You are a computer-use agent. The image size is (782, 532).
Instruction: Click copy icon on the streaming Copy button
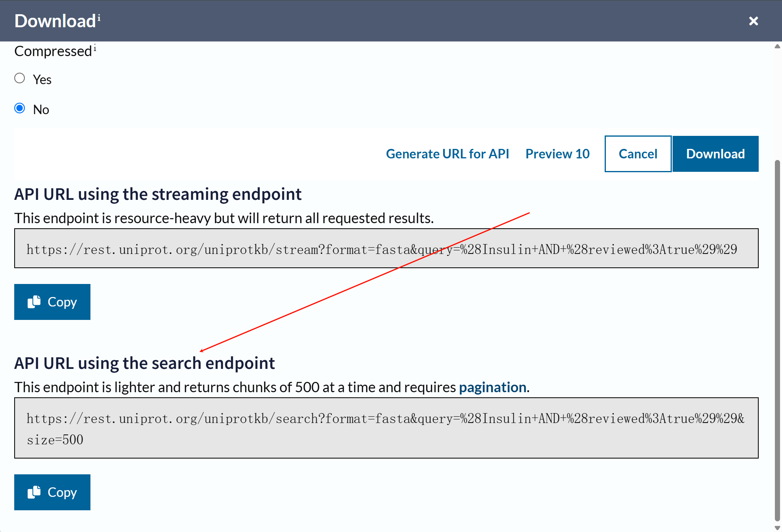point(34,302)
